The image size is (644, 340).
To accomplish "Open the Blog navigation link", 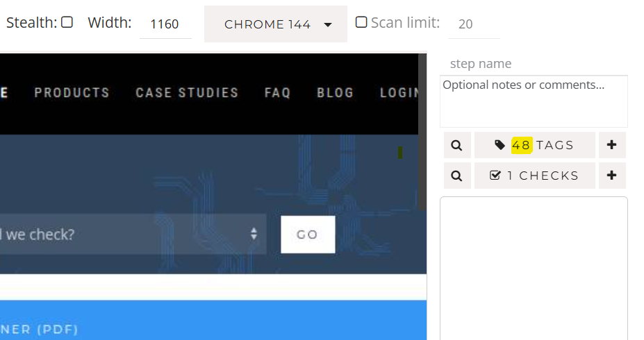I will tap(335, 92).
